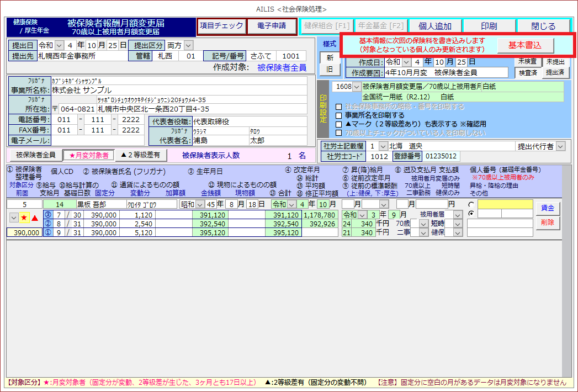The image size is (578, 392).
Task: Click the 項目チェック button
Action: click(221, 26)
